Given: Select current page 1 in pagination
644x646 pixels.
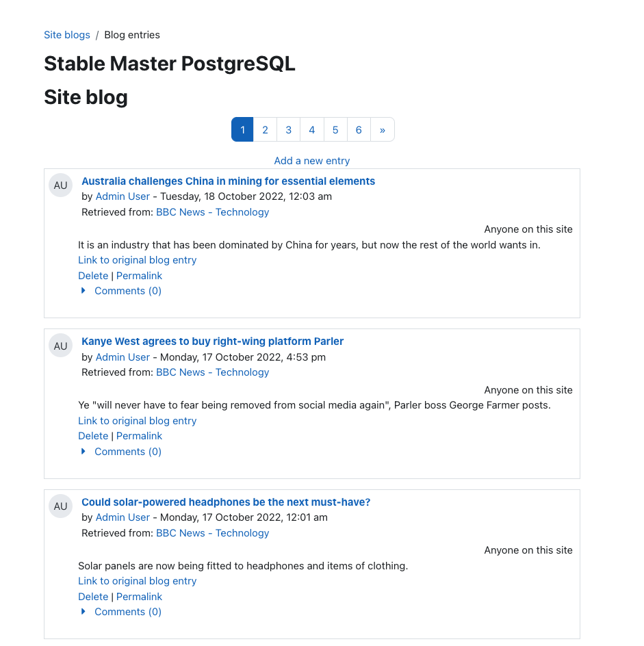Looking at the screenshot, I should pos(242,130).
